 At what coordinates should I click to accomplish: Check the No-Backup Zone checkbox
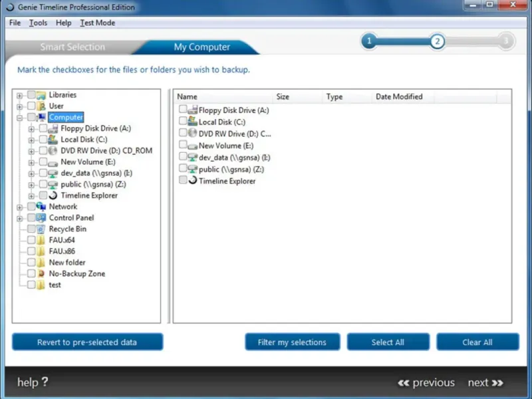[x=31, y=274]
